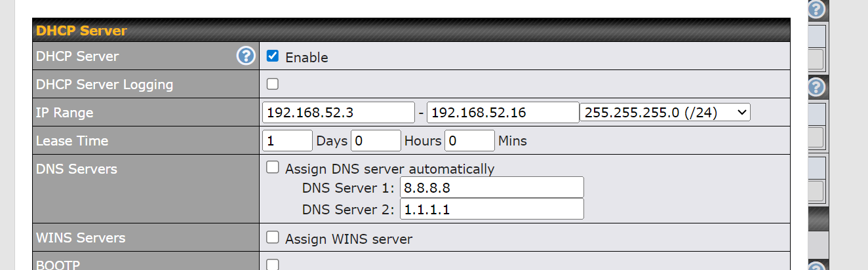Open the subnet mask 255.255.255.0 (/24) dropdown

[665, 113]
